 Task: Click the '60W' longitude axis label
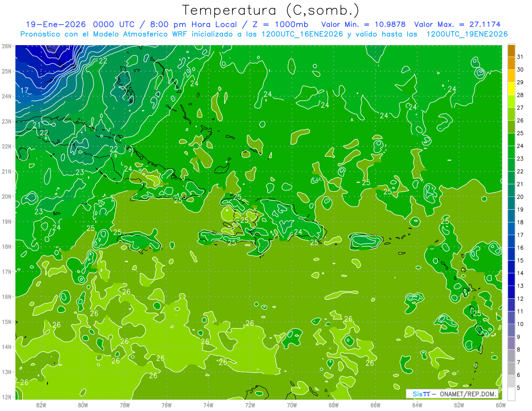pos(500,405)
